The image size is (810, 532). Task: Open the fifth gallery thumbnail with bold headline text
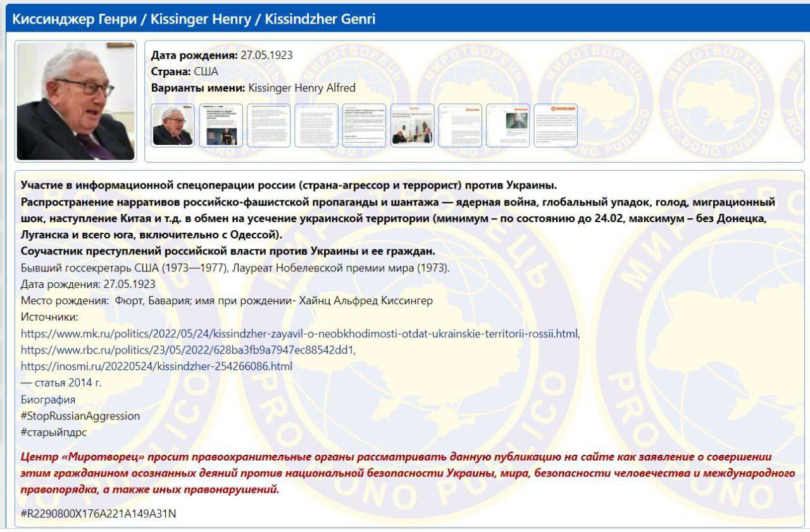(364, 125)
